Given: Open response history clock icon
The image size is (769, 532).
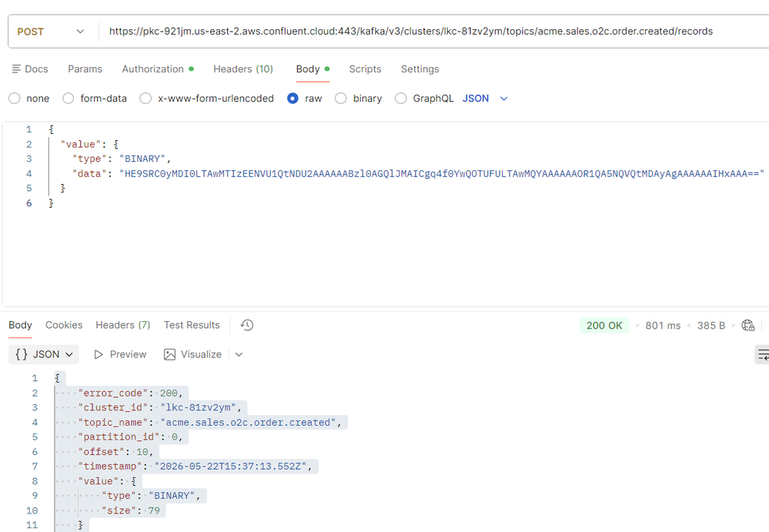Looking at the screenshot, I should 246,325.
